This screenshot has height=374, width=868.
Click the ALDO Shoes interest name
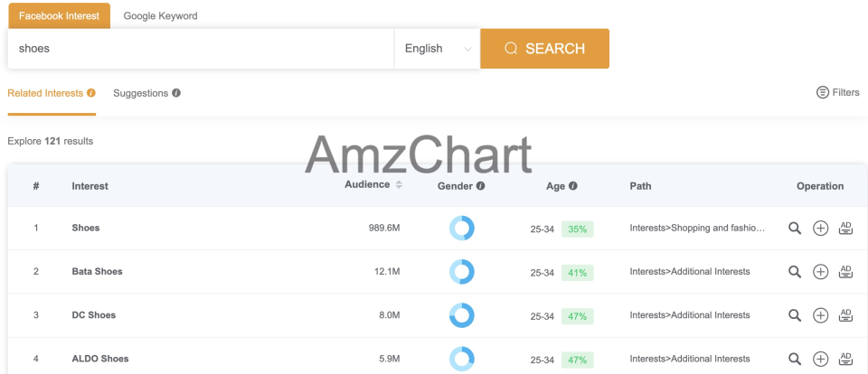click(x=100, y=359)
